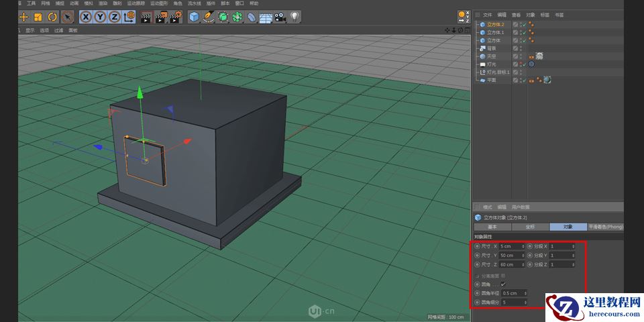Toggle green enable check of 立方体.1
This screenshot has width=644, height=322.
pos(525,32)
